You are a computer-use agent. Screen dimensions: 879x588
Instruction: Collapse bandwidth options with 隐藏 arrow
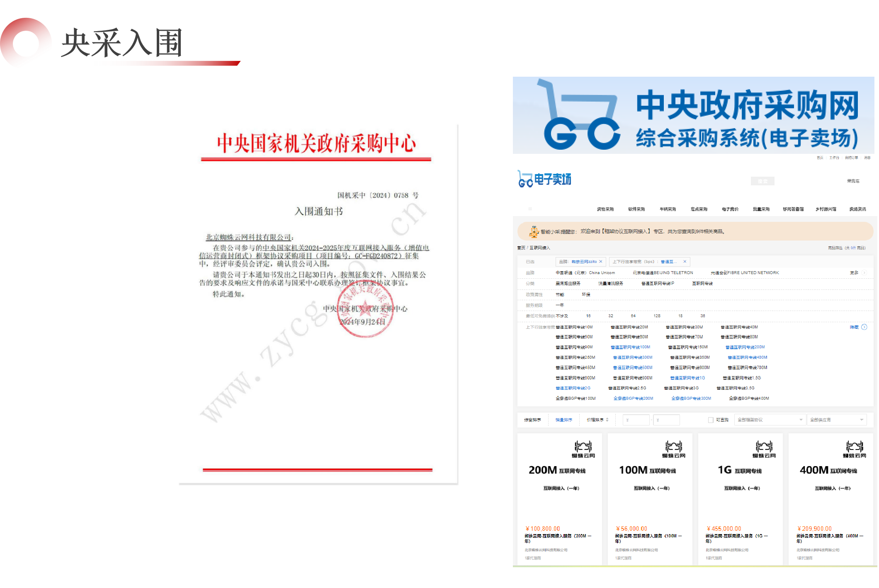[864, 327]
